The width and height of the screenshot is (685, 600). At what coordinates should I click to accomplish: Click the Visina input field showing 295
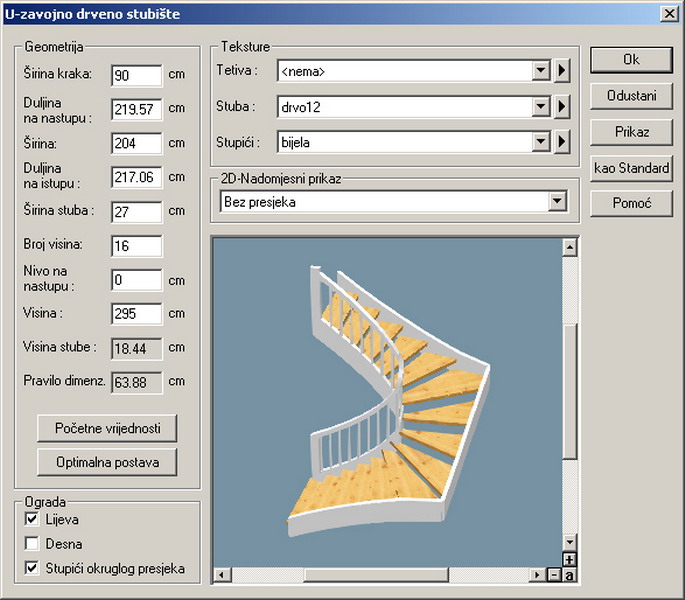(137, 314)
